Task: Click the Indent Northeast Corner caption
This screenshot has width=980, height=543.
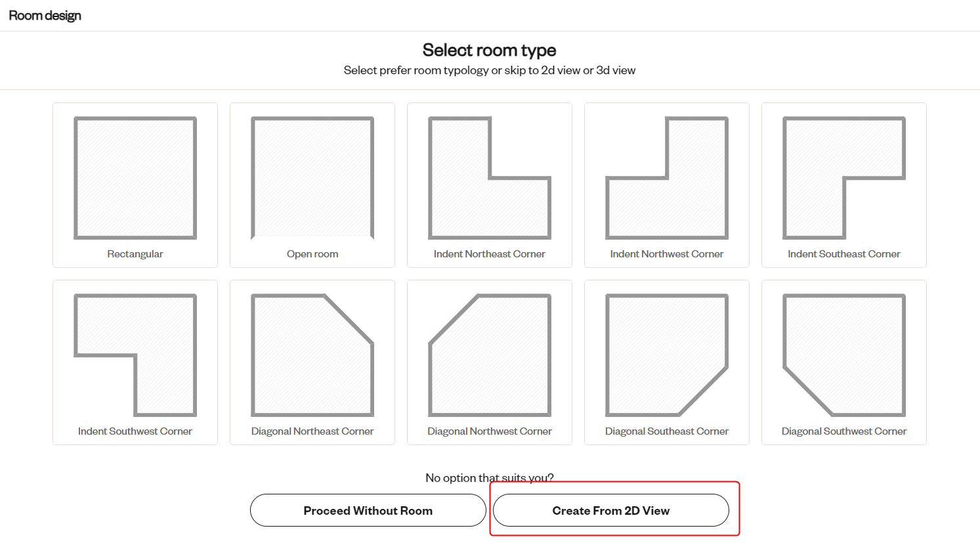Action: [x=490, y=254]
